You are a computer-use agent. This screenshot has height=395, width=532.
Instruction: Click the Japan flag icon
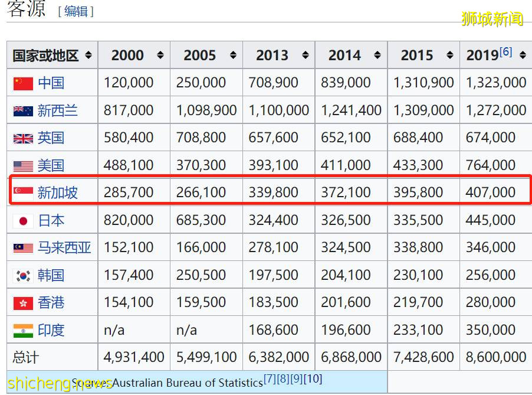23,221
